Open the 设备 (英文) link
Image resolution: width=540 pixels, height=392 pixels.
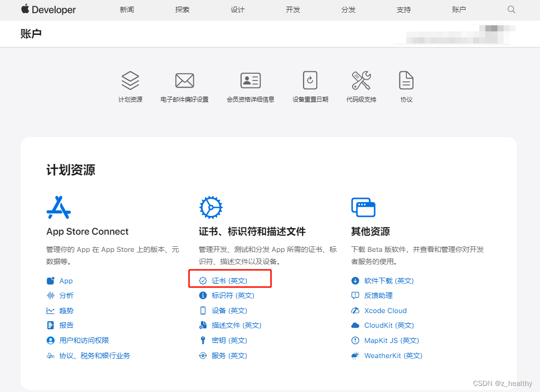229,311
